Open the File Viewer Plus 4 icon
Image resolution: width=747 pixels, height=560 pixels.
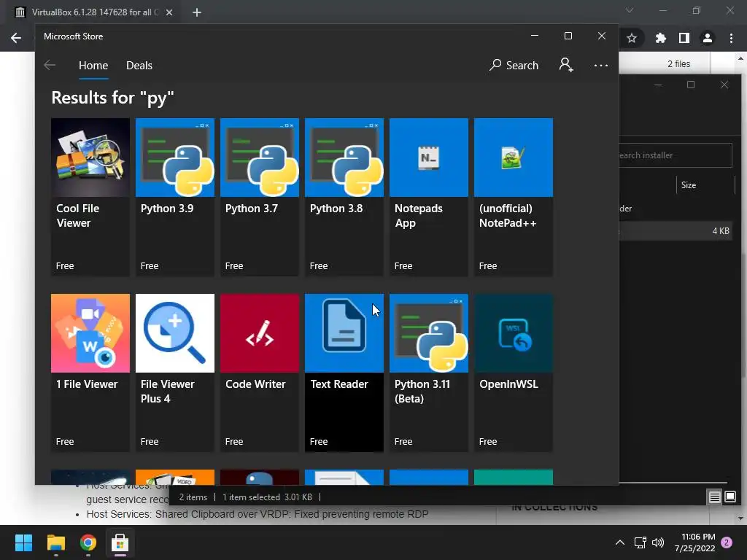tap(175, 332)
